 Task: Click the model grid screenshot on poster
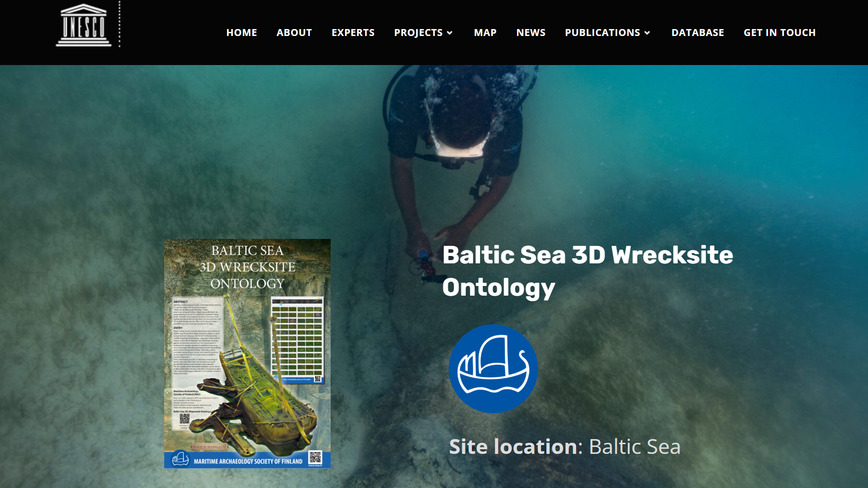pyautogui.click(x=297, y=340)
